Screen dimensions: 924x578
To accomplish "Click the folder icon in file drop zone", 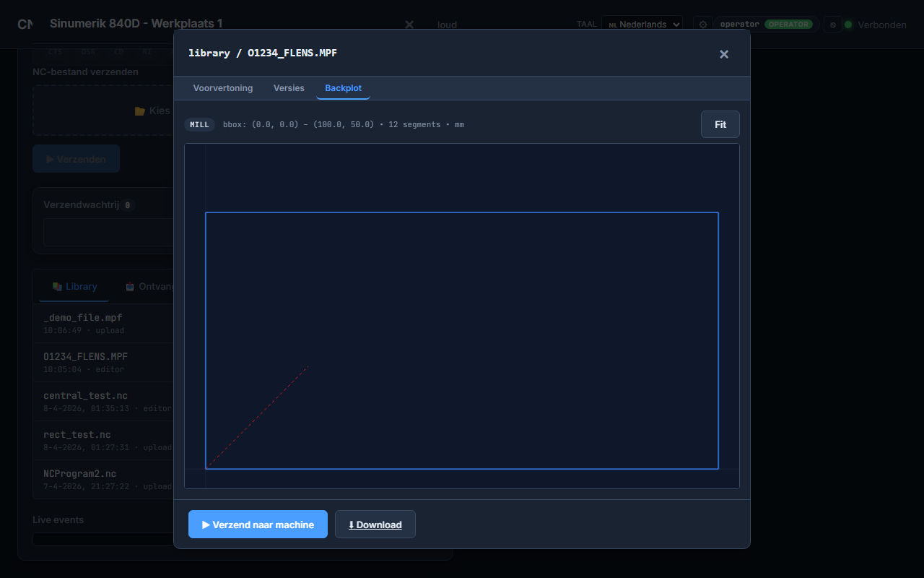I will [x=140, y=111].
